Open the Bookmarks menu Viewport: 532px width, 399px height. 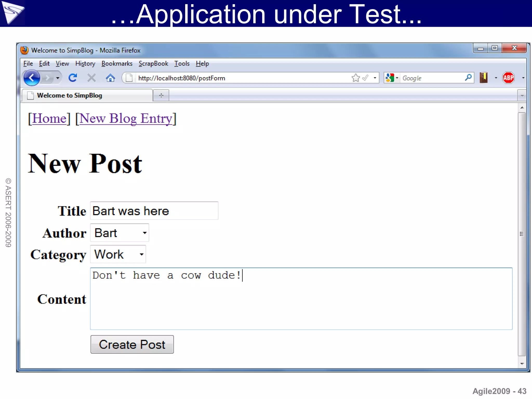click(x=117, y=64)
